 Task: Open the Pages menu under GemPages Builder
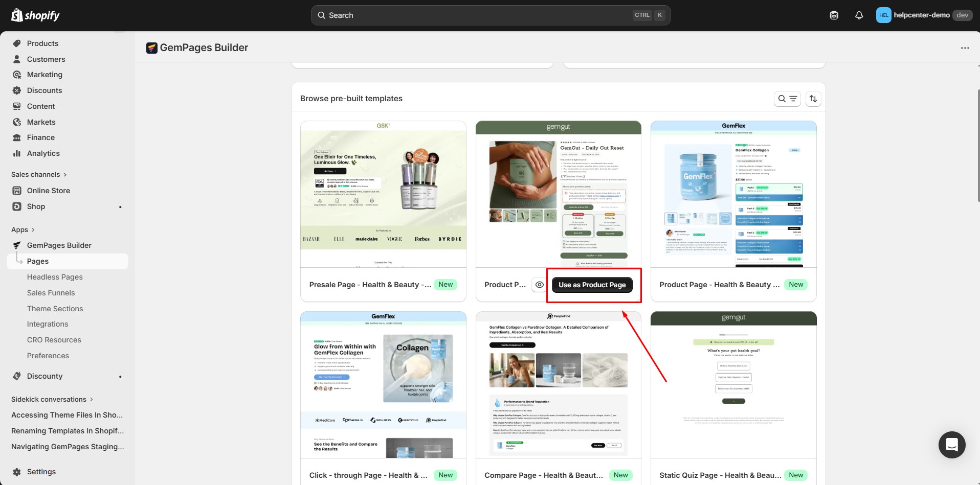(37, 261)
